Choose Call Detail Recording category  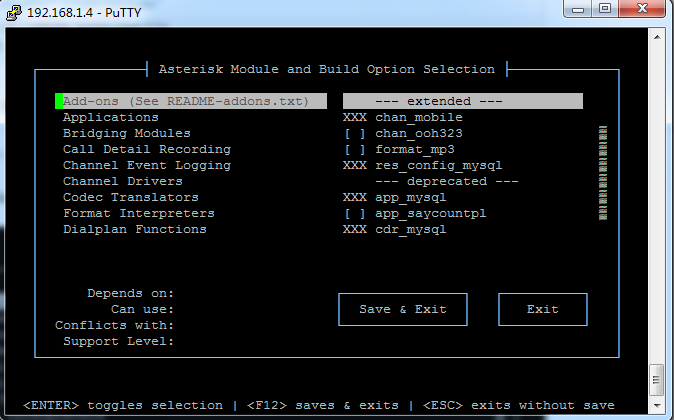coord(147,149)
